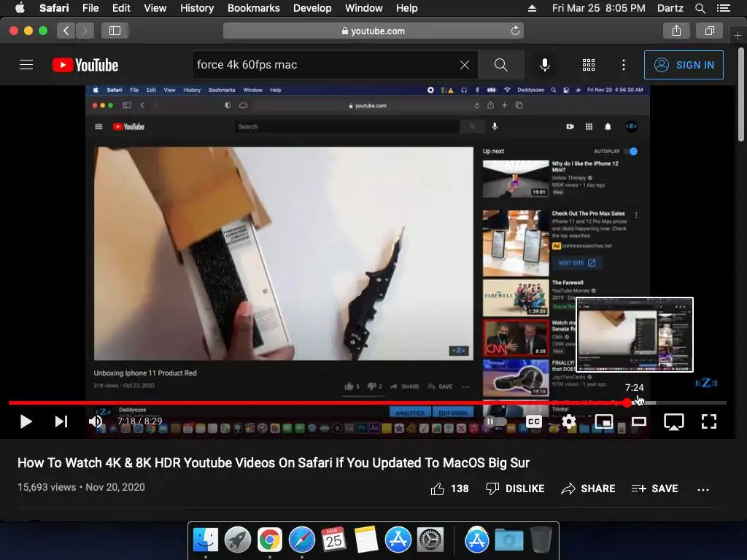Screen dimensions: 747x560
Task: Open the Downloads folder in Dock
Action: tap(508, 540)
